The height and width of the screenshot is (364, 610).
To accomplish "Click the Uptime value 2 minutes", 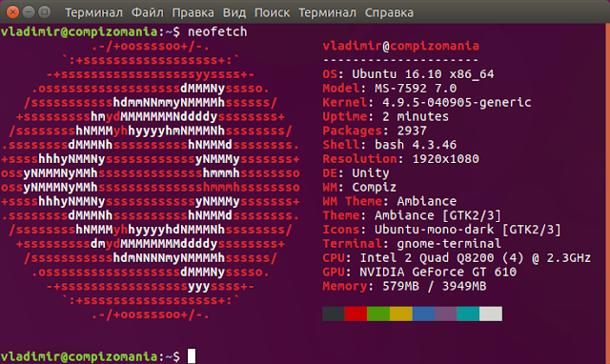I will click(x=416, y=116).
